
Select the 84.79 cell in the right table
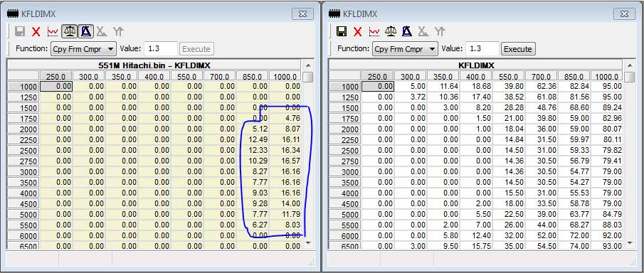click(607, 215)
